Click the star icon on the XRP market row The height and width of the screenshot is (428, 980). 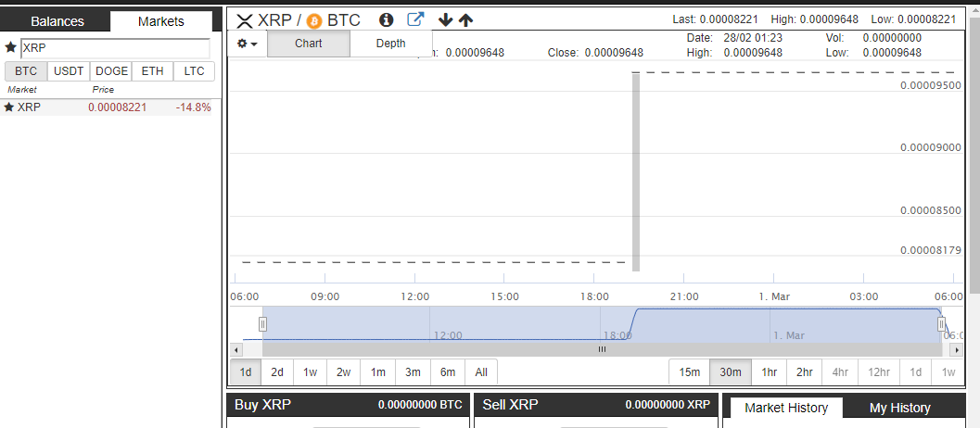click(x=8, y=107)
